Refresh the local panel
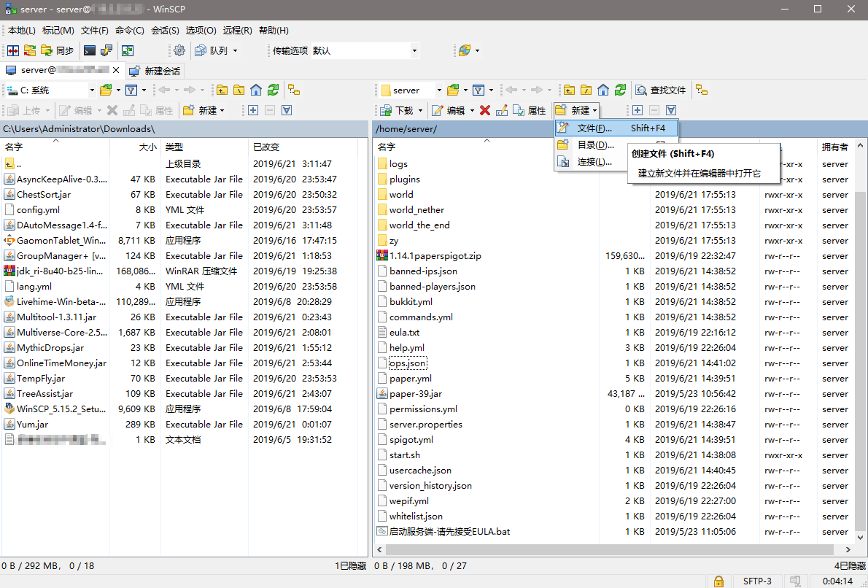This screenshot has width=868, height=588. click(273, 90)
